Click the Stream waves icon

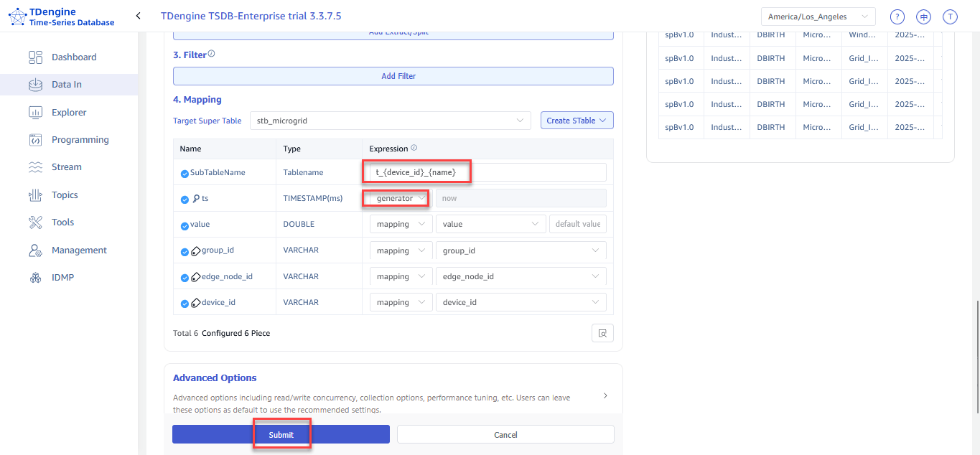(x=35, y=167)
